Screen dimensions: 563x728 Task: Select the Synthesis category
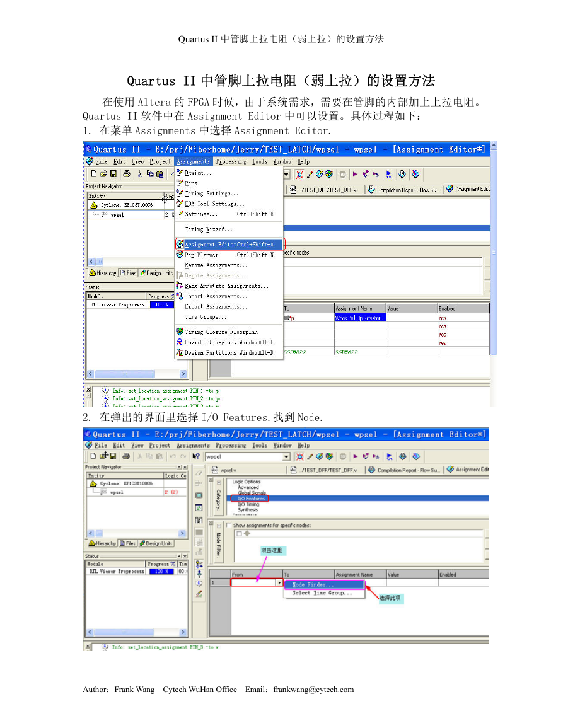pyautogui.click(x=248, y=509)
